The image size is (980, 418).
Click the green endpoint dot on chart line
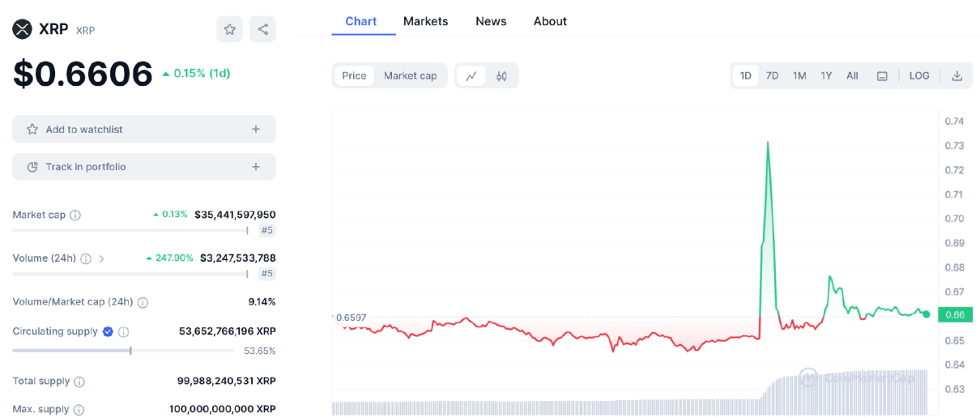pyautogui.click(x=927, y=314)
